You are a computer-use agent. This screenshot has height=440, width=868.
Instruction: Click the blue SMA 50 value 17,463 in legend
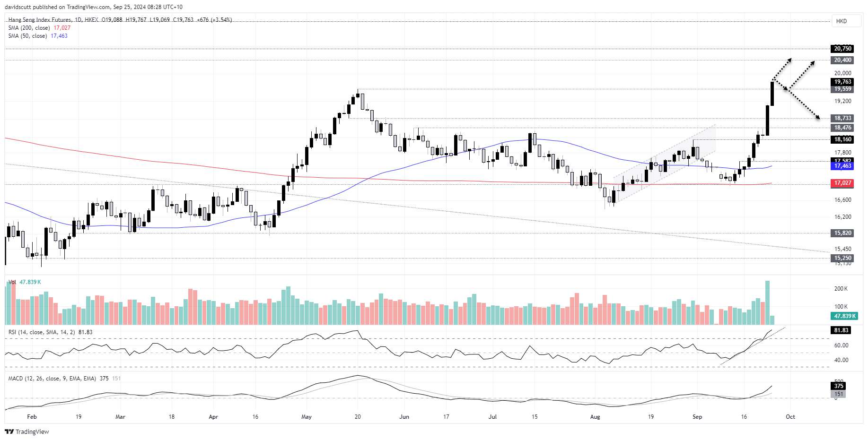pos(59,36)
